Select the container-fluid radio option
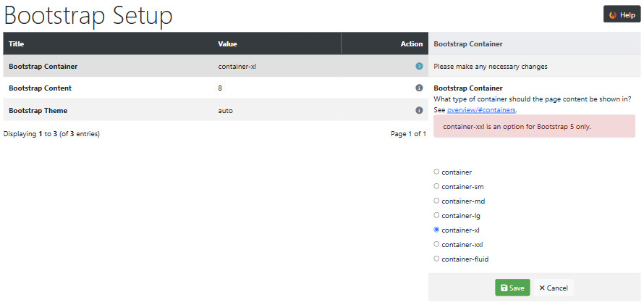Viewport: 644px width, 305px height. (x=436, y=259)
